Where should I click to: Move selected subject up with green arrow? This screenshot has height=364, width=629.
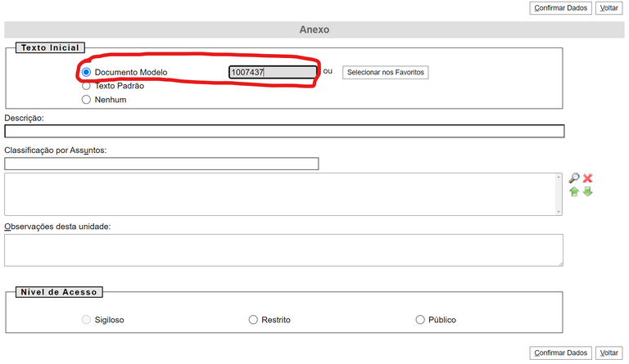[574, 191]
